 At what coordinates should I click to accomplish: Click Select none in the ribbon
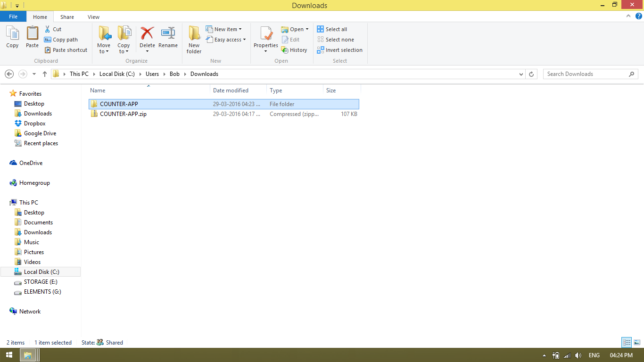coord(335,40)
